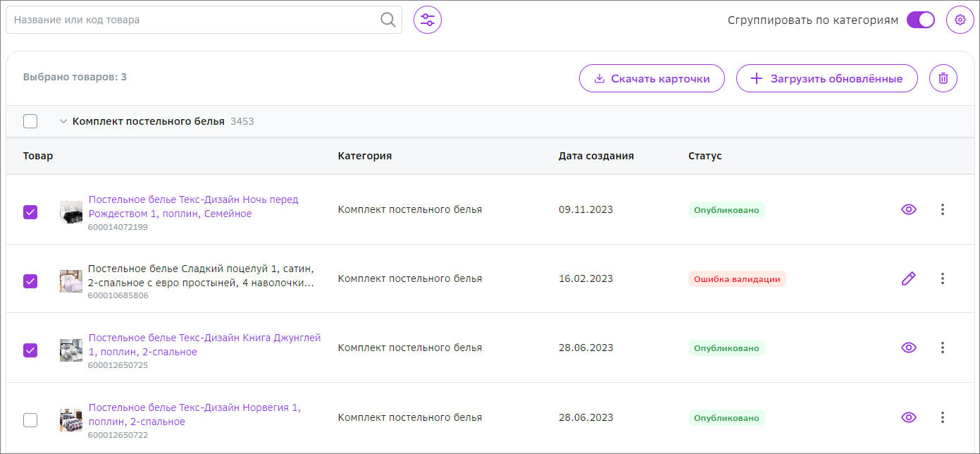Click the Статус column header

point(705,156)
